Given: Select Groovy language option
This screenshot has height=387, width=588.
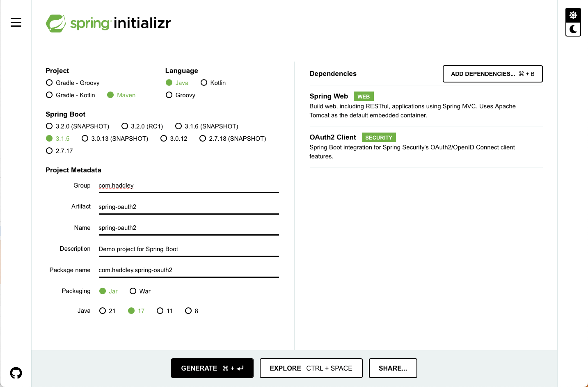Looking at the screenshot, I should coord(169,95).
